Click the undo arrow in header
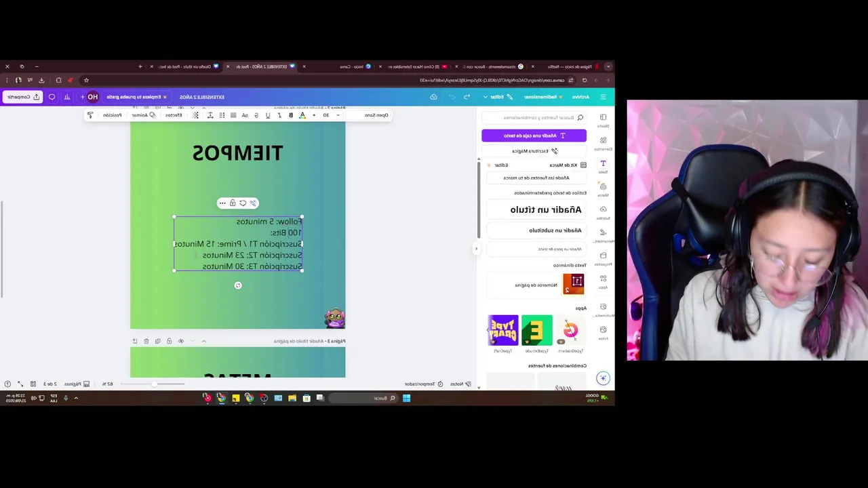This screenshot has height=488, width=868. tap(467, 97)
